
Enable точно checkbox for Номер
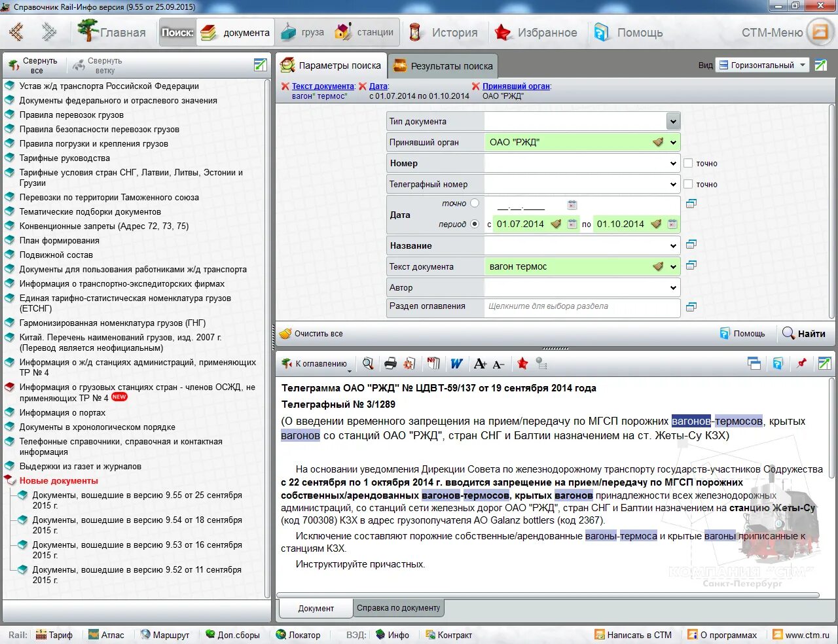tap(688, 163)
